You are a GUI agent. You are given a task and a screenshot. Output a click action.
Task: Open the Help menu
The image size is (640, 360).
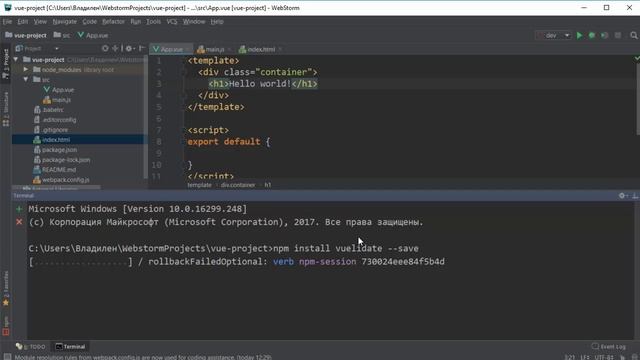(x=217, y=22)
